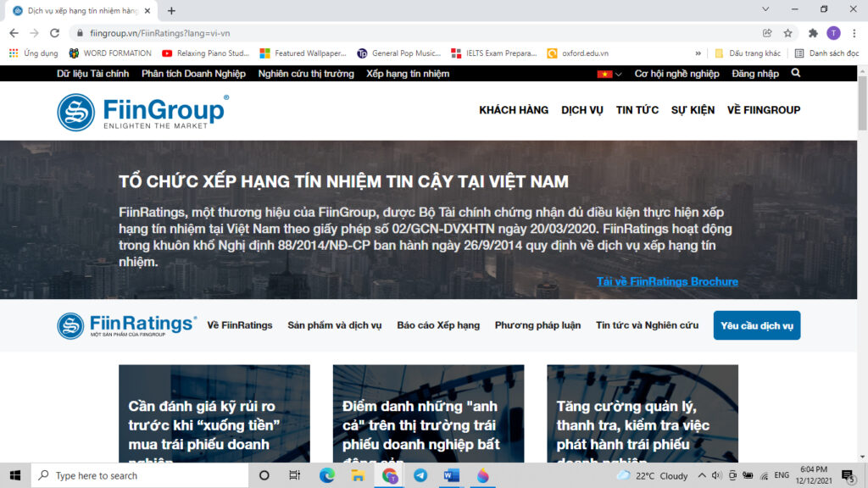The height and width of the screenshot is (488, 868).
Task: Click the Windows taskbar search box
Action: (140, 475)
